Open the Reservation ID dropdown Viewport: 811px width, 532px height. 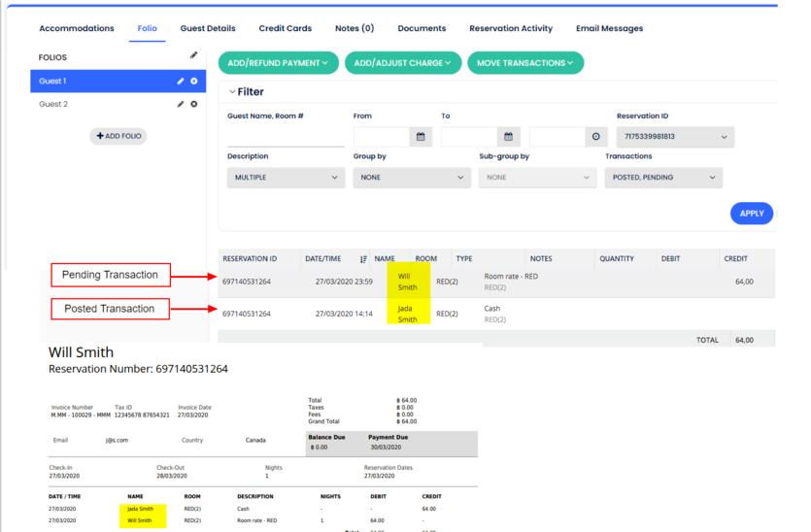click(674, 137)
